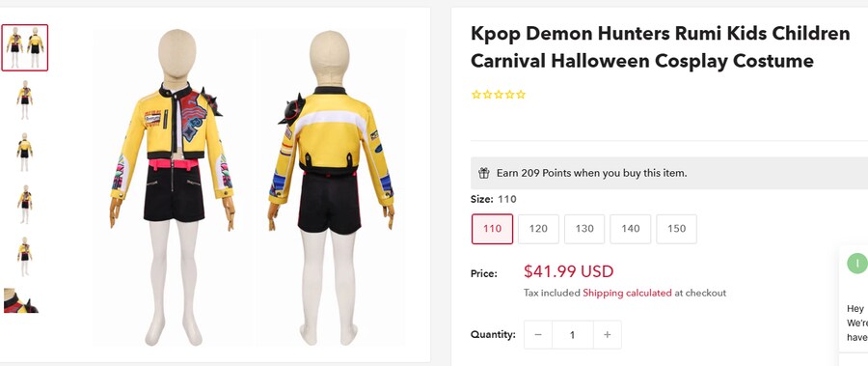Click the Kpop Demon Hunters product title

point(660,47)
